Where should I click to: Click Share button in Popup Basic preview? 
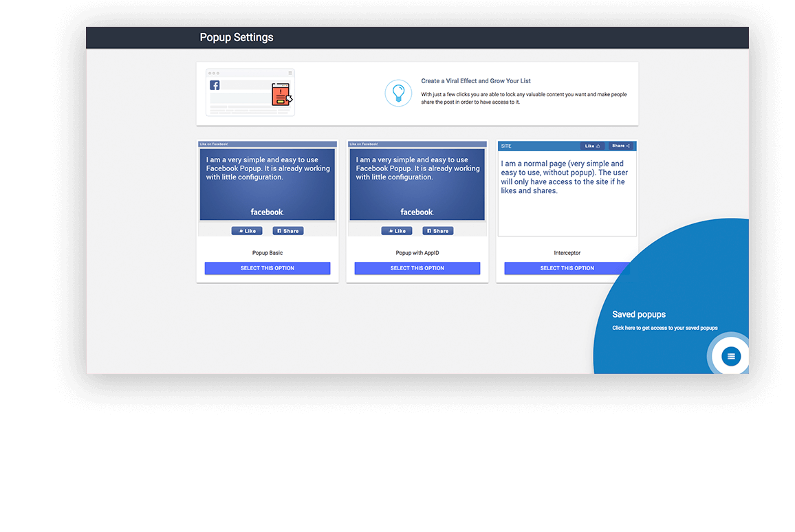point(287,231)
